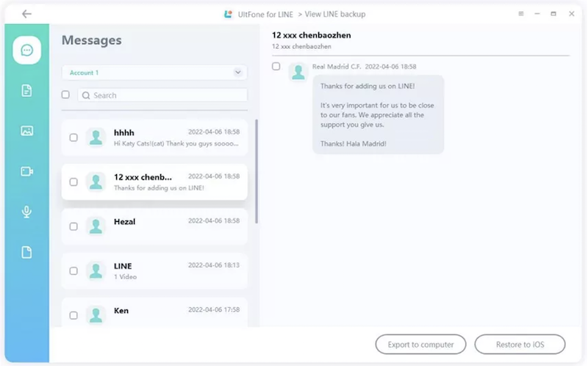Click Export to computer button
This screenshot has width=588, height=366.
420,344
